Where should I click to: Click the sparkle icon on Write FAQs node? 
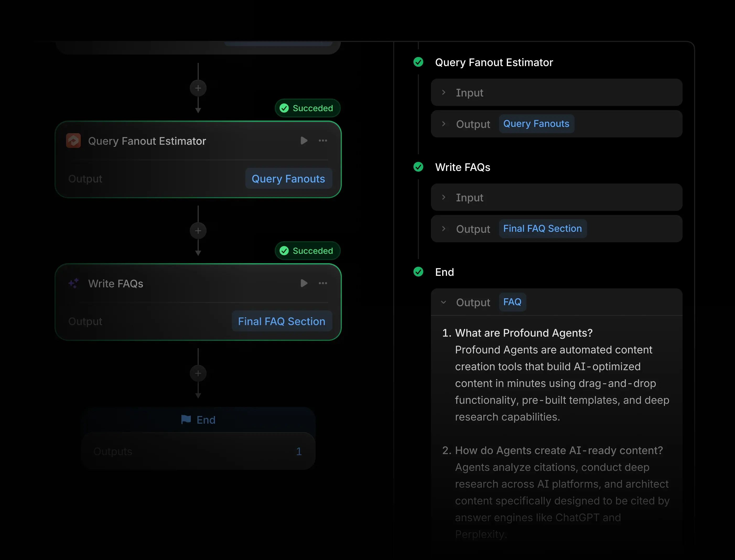(73, 283)
